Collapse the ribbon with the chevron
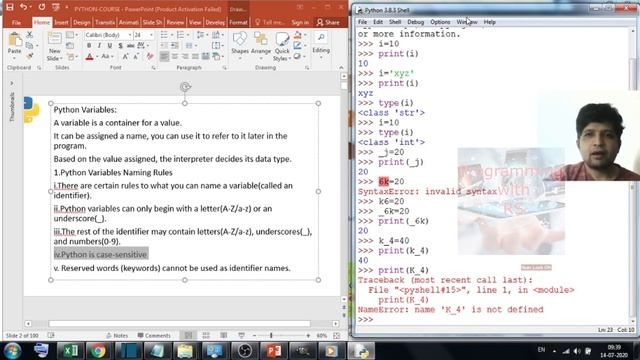This screenshot has height=360, width=640. click(x=341, y=68)
